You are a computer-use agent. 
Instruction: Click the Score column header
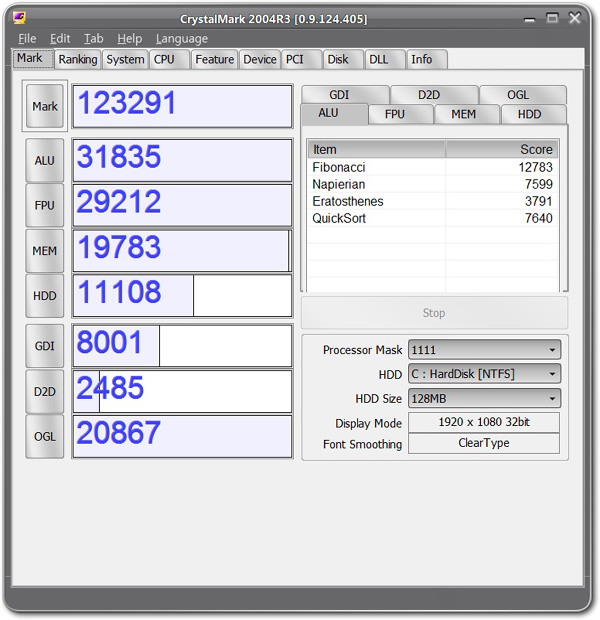coord(502,149)
